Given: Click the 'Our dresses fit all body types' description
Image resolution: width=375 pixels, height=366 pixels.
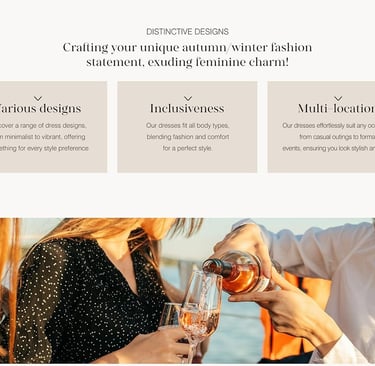Looking at the screenshot, I should coord(188,126).
